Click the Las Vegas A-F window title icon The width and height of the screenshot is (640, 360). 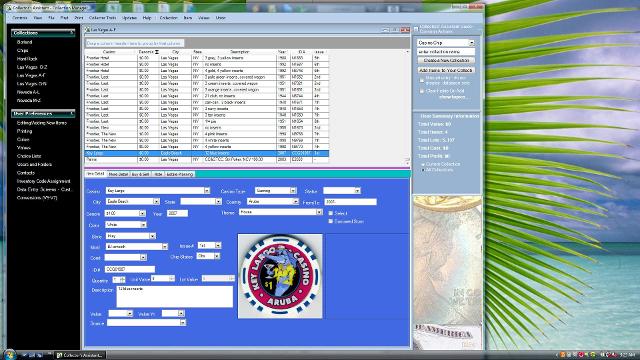click(87, 30)
